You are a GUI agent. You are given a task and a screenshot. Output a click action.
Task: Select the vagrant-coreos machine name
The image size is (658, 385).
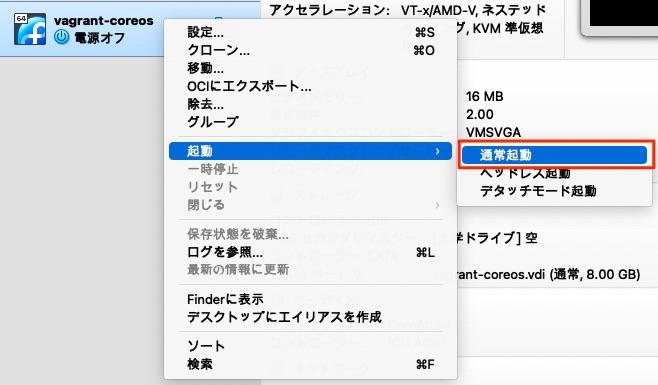pyautogui.click(x=104, y=21)
